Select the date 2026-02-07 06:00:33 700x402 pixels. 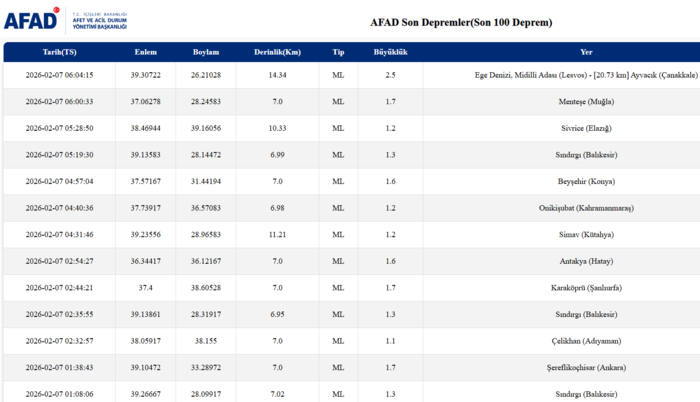59,102
